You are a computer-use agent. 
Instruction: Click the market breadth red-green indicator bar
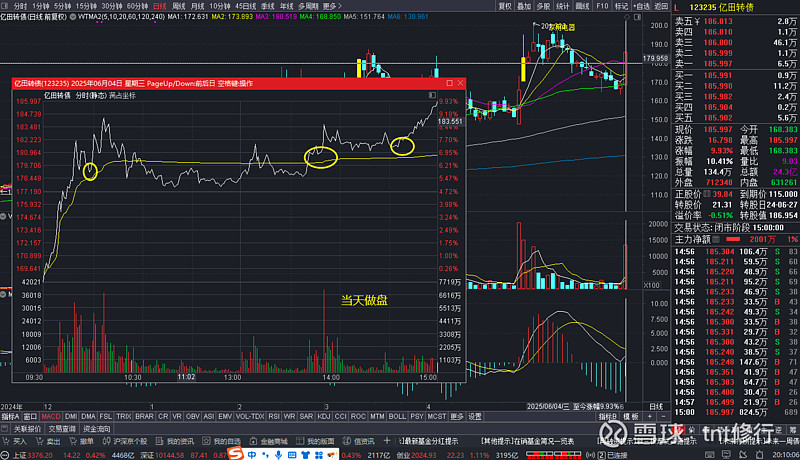[x=553, y=454]
